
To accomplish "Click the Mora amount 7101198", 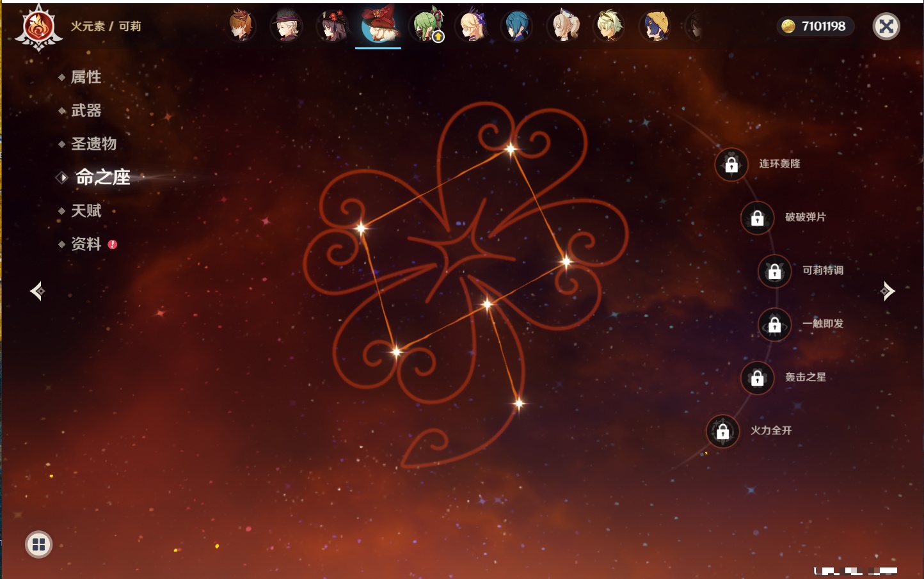I will (824, 26).
